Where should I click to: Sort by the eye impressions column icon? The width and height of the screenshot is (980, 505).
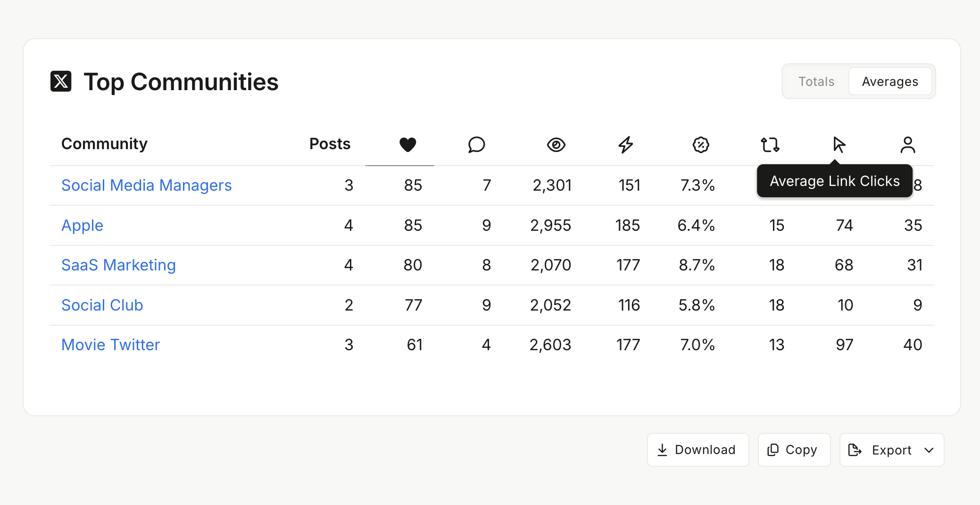[x=556, y=144]
